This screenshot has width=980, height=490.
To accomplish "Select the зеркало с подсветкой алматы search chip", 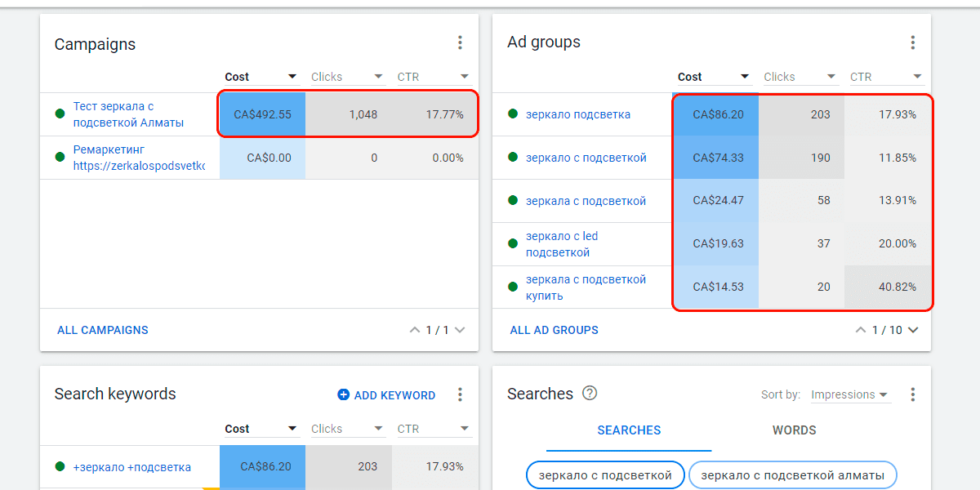I will point(792,474).
